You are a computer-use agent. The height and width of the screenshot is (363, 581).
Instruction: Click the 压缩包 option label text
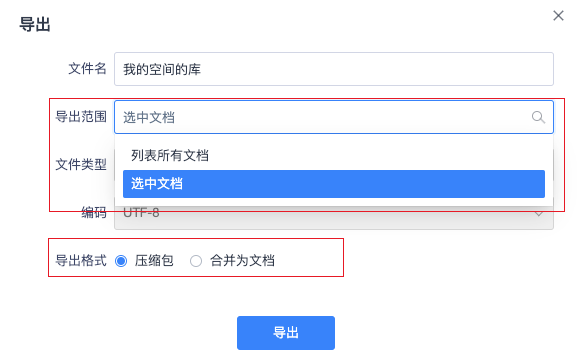pos(154,260)
